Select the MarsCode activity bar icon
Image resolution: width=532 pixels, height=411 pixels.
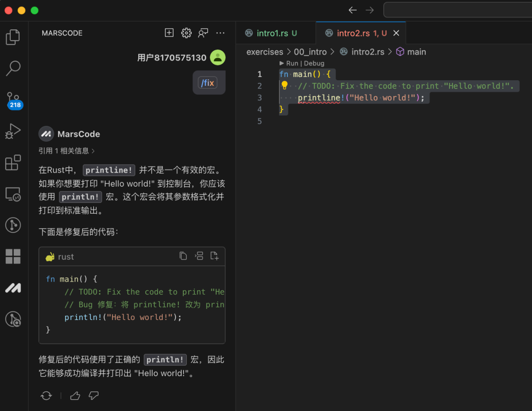click(13, 288)
